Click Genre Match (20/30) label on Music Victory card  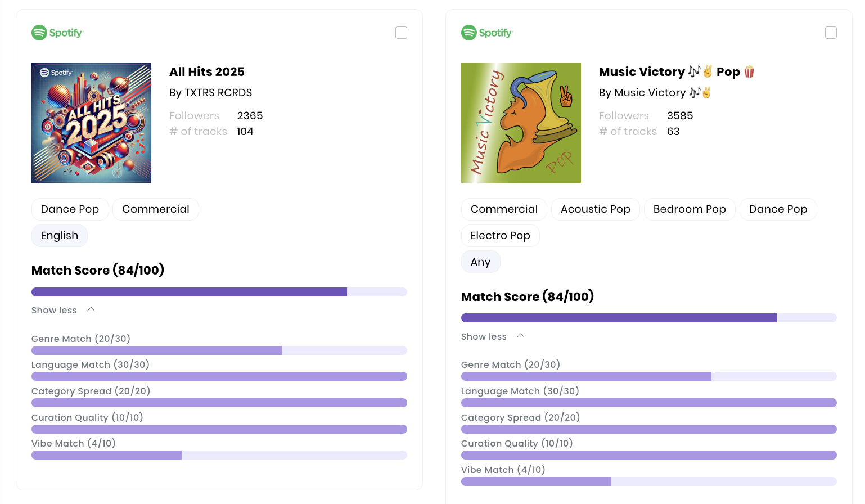[511, 365]
